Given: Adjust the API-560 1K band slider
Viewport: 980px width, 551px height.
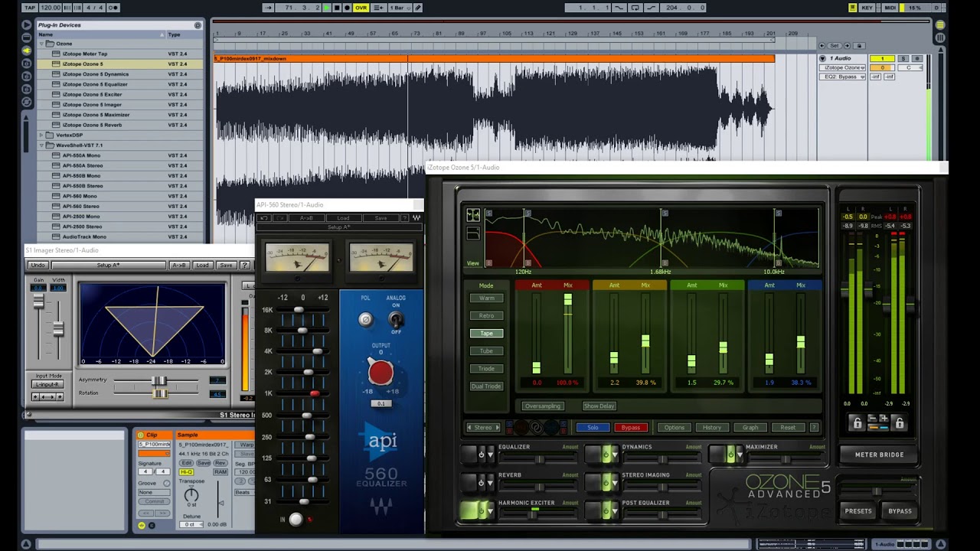Looking at the screenshot, I should click(314, 393).
